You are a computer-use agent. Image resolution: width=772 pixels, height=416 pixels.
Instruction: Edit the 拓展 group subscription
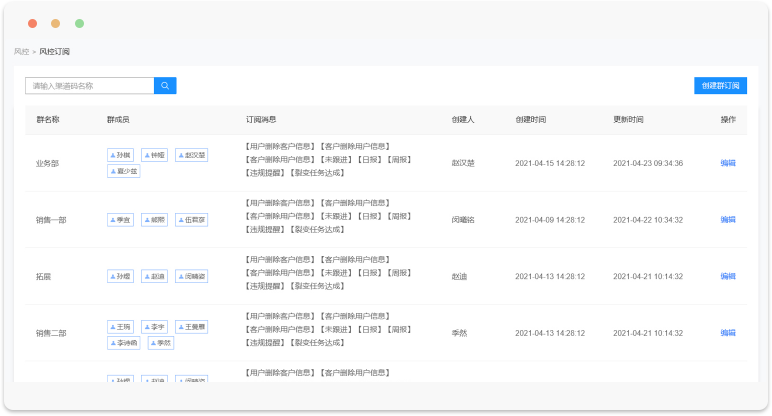[x=727, y=276]
